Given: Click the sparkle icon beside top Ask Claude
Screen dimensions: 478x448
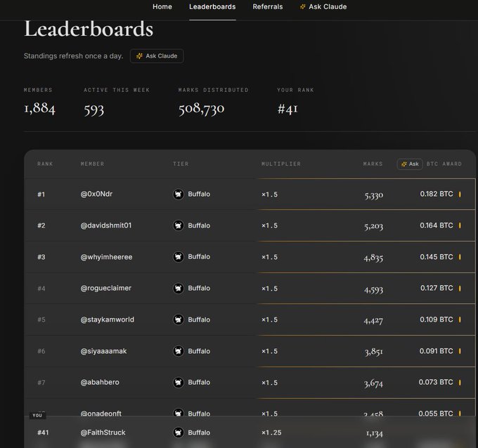Looking at the screenshot, I should pos(302,7).
